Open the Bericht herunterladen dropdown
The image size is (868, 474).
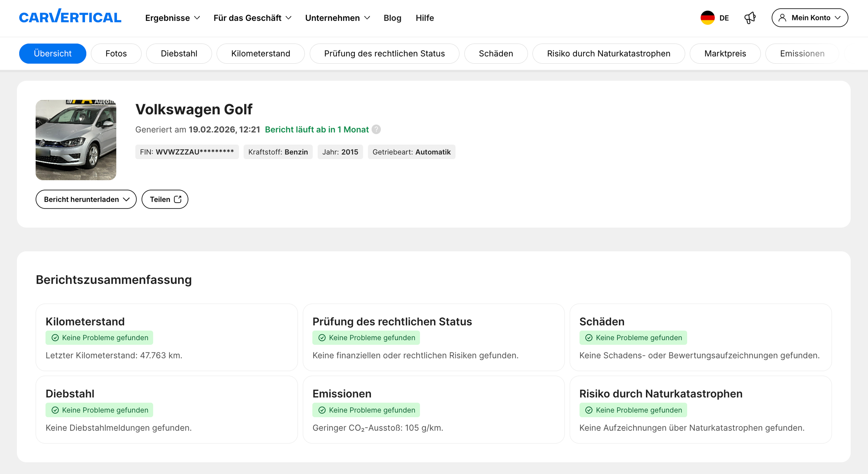(x=86, y=199)
